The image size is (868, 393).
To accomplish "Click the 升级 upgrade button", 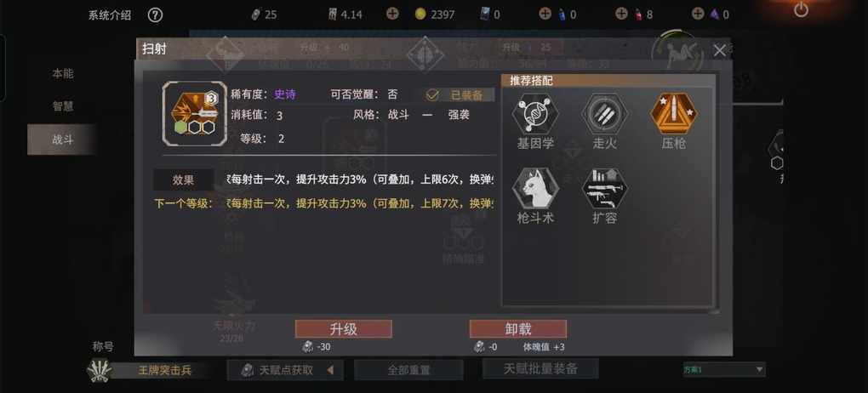I will (343, 329).
